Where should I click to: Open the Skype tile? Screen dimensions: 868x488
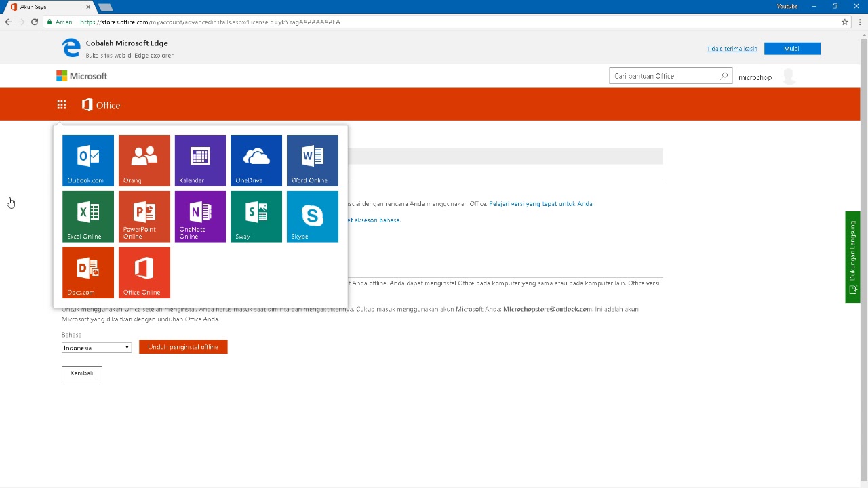click(313, 216)
